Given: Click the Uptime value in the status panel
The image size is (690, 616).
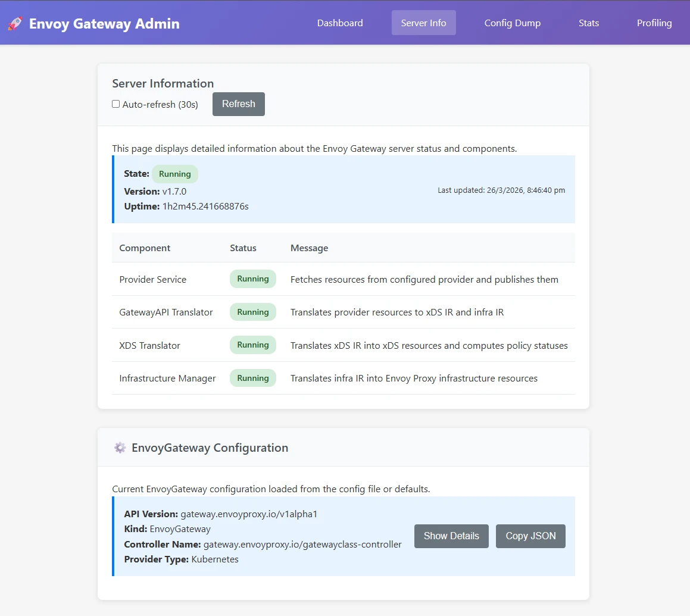Looking at the screenshot, I should coord(205,206).
